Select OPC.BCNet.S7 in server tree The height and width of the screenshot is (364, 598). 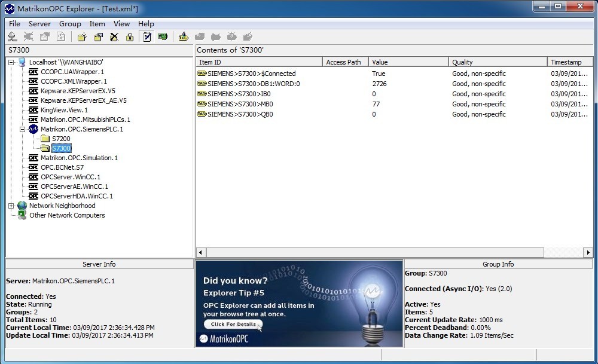pyautogui.click(x=62, y=167)
